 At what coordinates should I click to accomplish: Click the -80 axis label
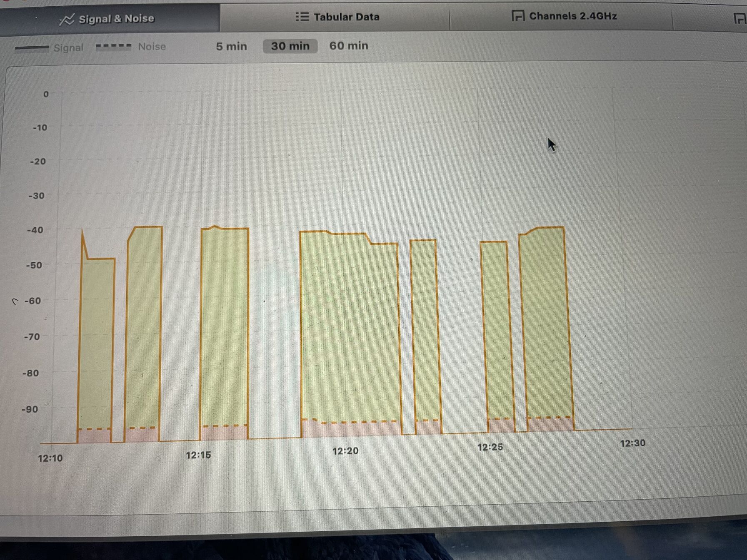30,373
